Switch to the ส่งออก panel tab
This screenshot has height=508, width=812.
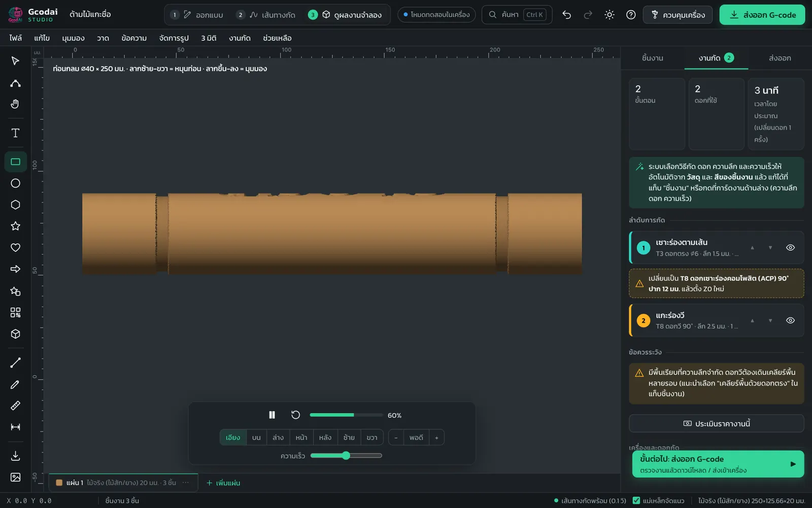pyautogui.click(x=780, y=58)
